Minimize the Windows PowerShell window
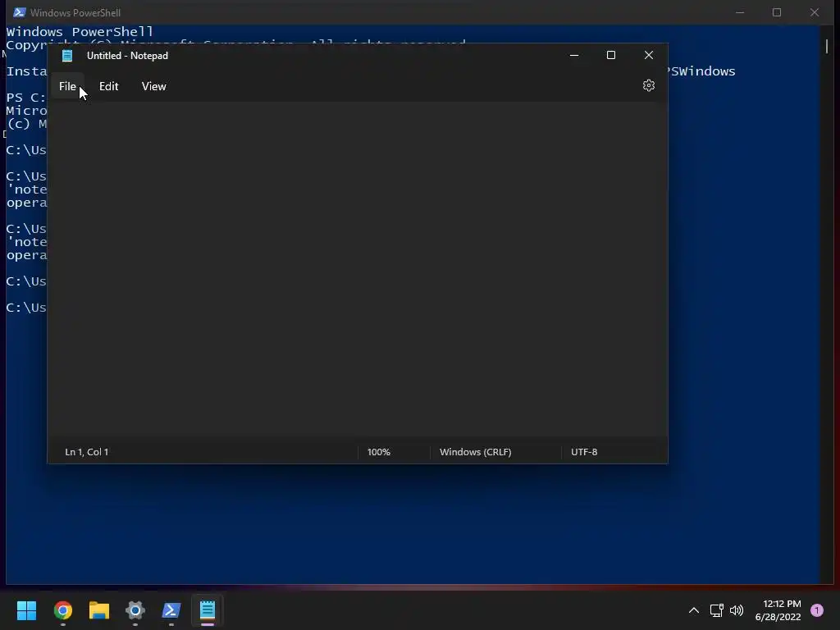The height and width of the screenshot is (630, 840). coord(740,12)
